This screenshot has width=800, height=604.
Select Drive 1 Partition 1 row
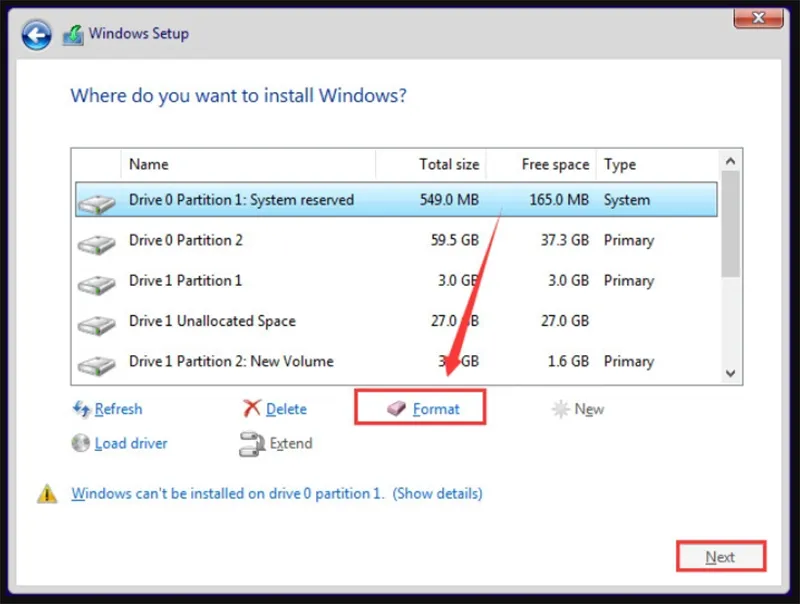pyautogui.click(x=396, y=281)
